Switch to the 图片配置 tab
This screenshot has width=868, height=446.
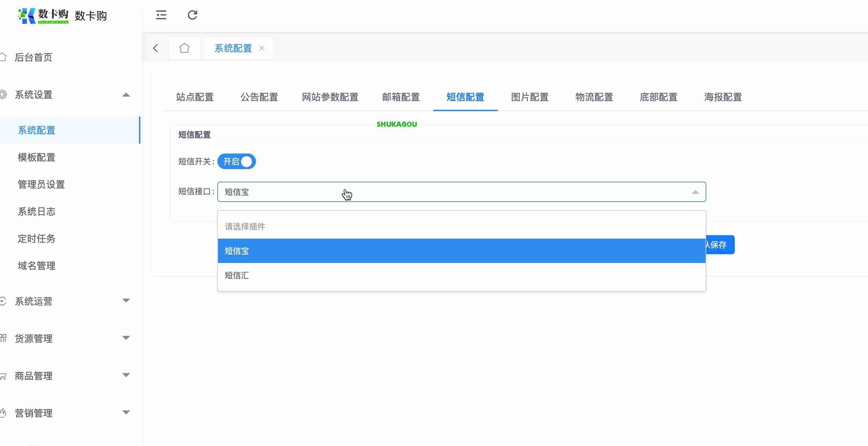pyautogui.click(x=529, y=97)
